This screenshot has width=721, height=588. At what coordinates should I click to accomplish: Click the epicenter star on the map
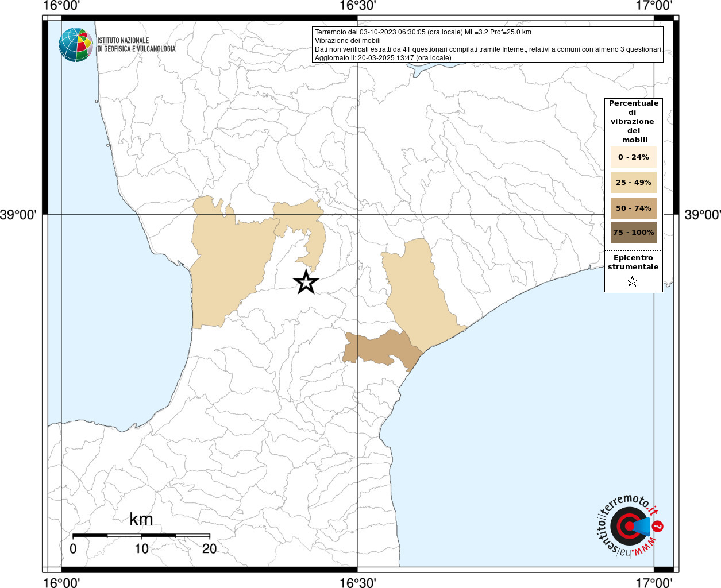(x=306, y=281)
